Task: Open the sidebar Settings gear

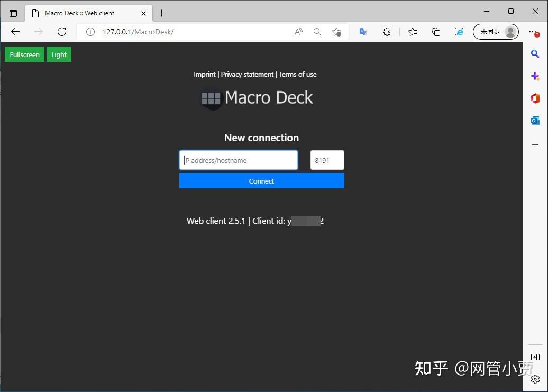Action: click(x=535, y=379)
